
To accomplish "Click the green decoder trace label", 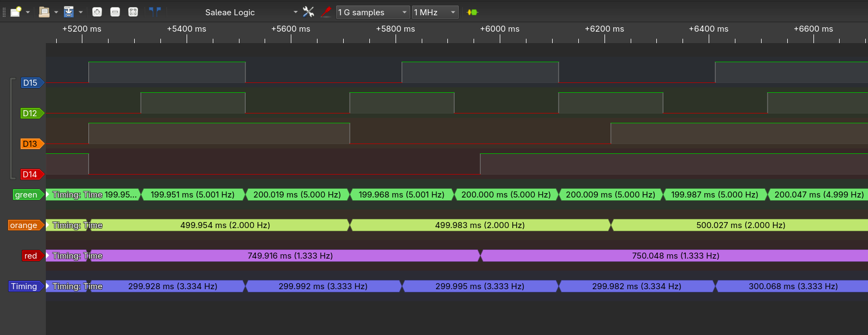I will pyautogui.click(x=26, y=195).
